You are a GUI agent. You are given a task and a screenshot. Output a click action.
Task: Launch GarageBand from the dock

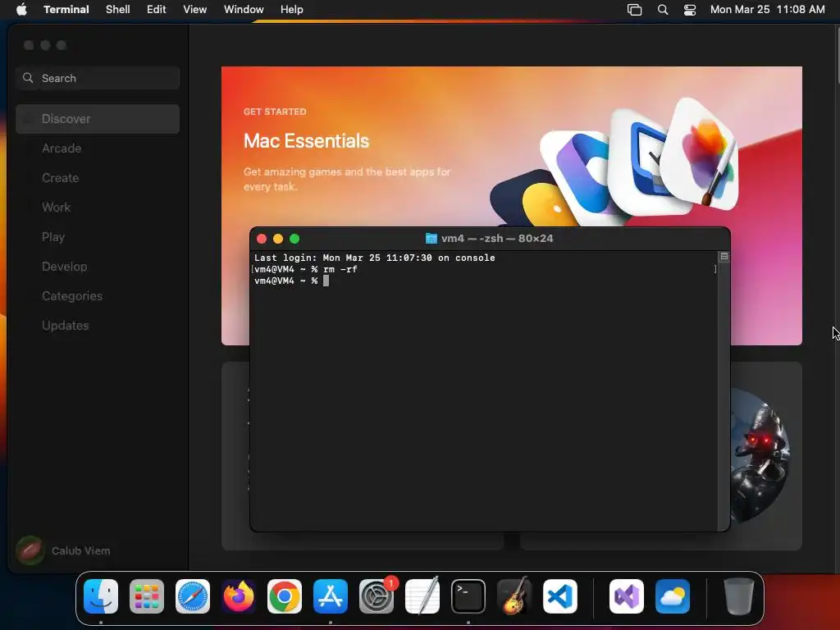pos(514,596)
